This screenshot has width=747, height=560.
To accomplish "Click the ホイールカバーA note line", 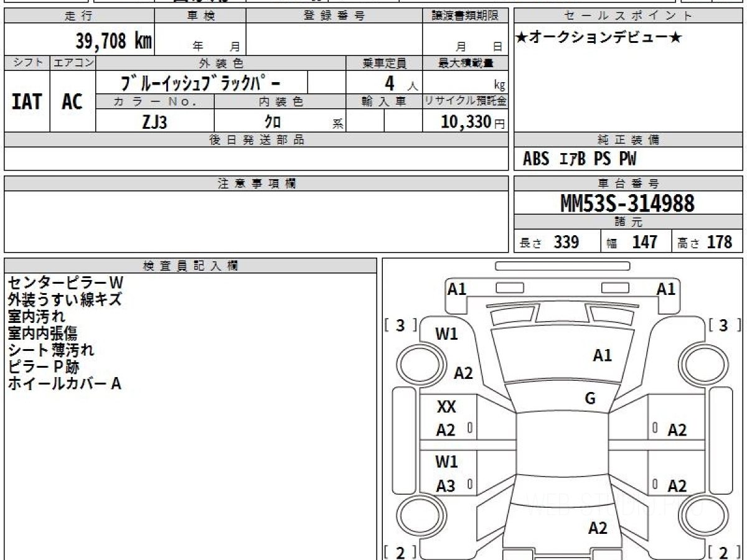I will tap(64, 384).
